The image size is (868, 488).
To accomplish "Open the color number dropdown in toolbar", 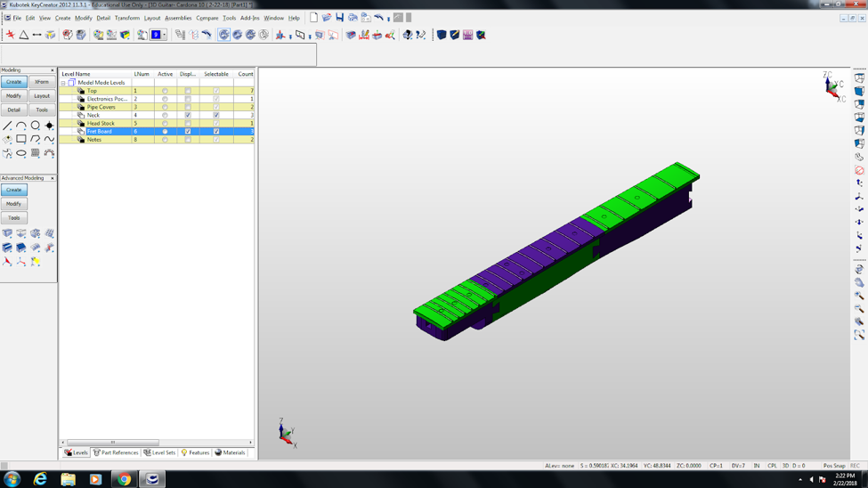I will (165, 35).
